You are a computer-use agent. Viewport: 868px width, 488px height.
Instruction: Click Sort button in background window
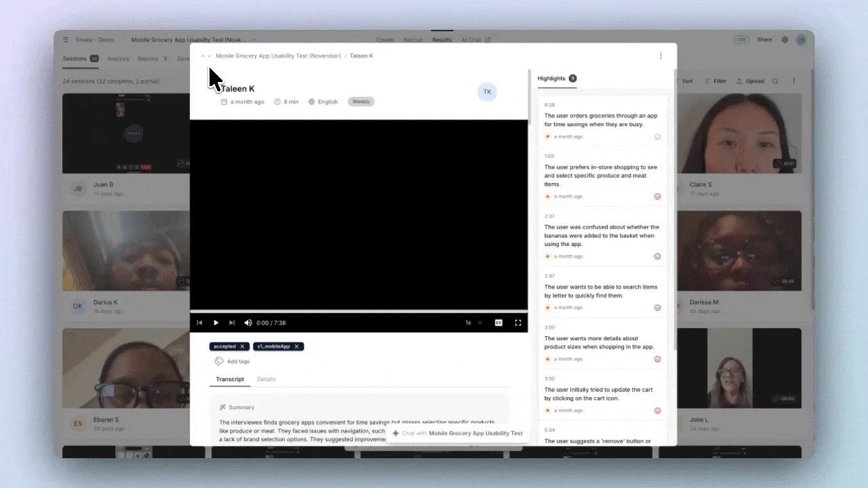(684, 81)
